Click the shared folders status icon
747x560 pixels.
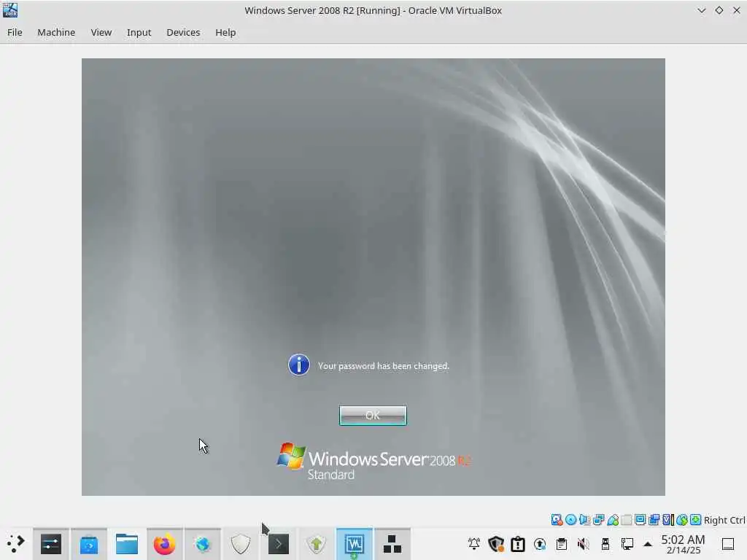(627, 519)
